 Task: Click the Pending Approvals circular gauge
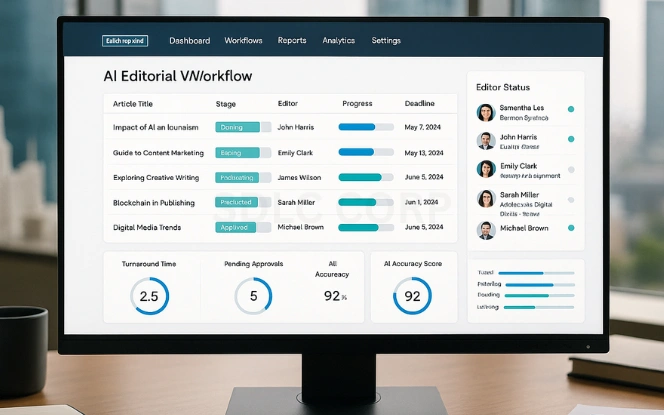[253, 296]
